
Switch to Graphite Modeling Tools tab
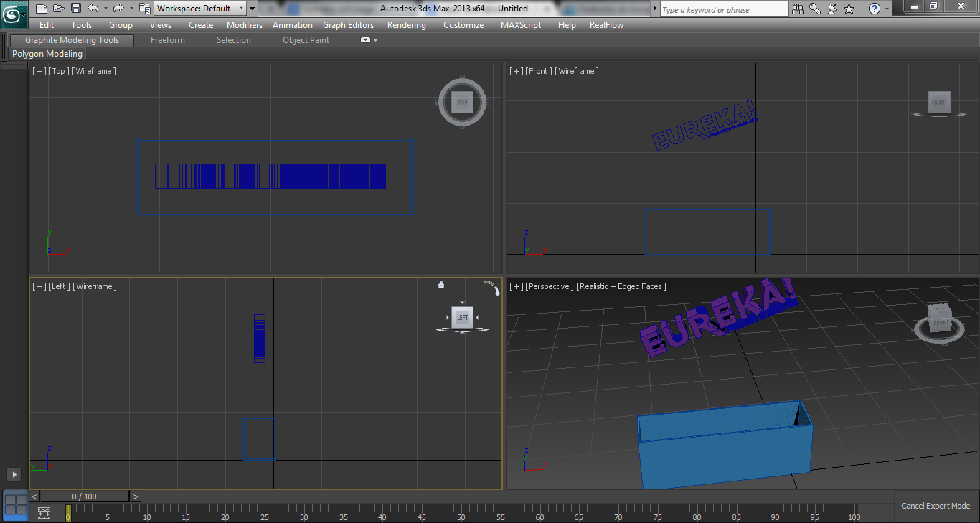point(72,40)
